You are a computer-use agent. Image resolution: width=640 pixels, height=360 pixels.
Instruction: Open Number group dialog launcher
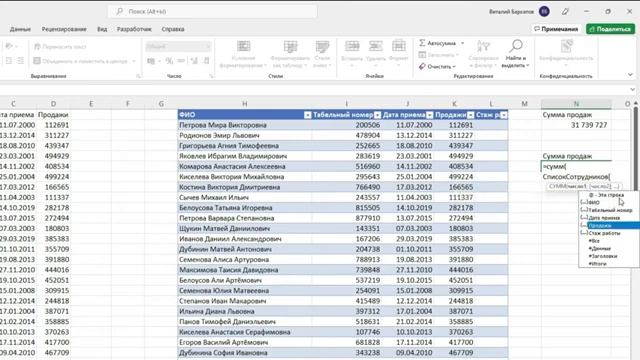coord(211,76)
